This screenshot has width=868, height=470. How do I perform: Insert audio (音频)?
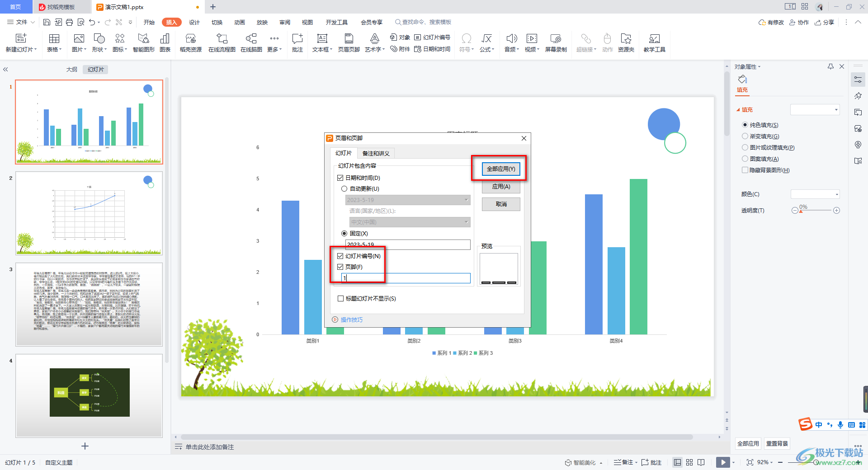click(512, 43)
